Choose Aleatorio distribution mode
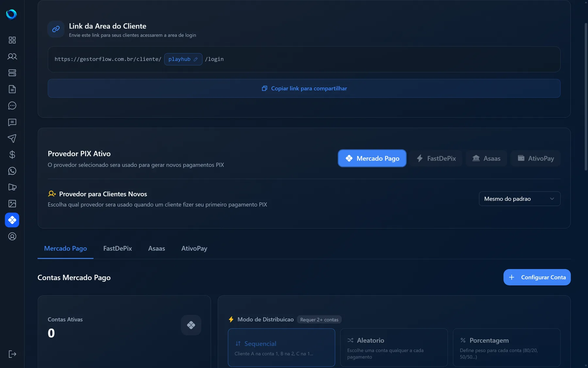Screen dimensions: 588x368 pyautogui.click(x=394, y=347)
